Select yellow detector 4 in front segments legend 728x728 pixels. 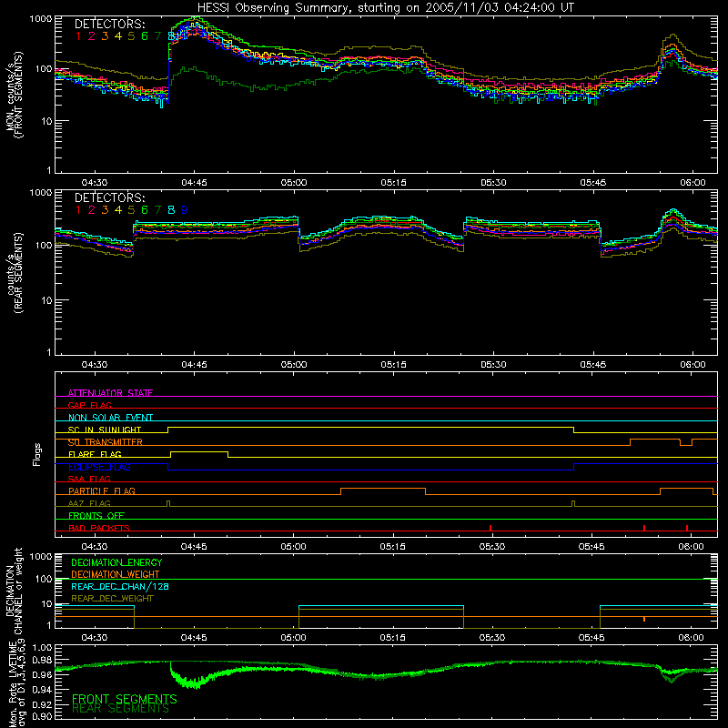click(118, 36)
